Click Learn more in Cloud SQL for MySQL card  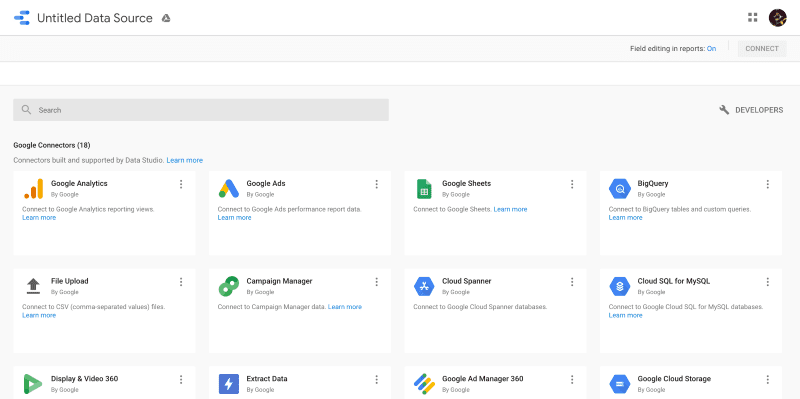(626, 315)
